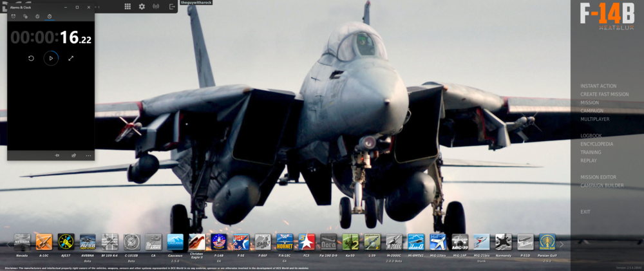Open INSTANT ACTION menu

coord(598,86)
